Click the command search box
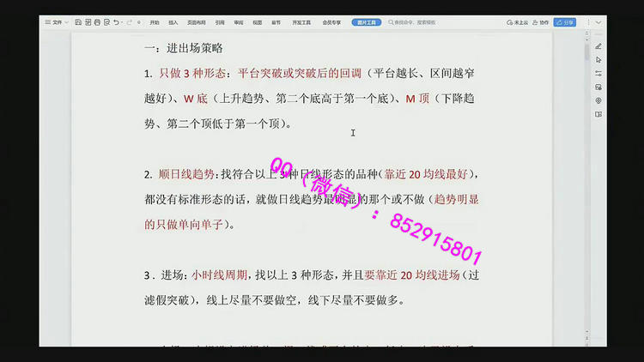644x362 pixels. pyautogui.click(x=421, y=21)
